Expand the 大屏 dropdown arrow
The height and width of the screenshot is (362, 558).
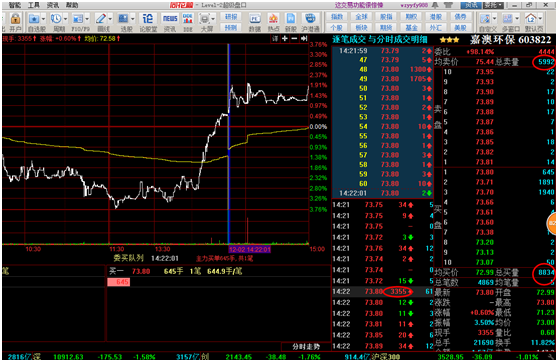point(214,19)
